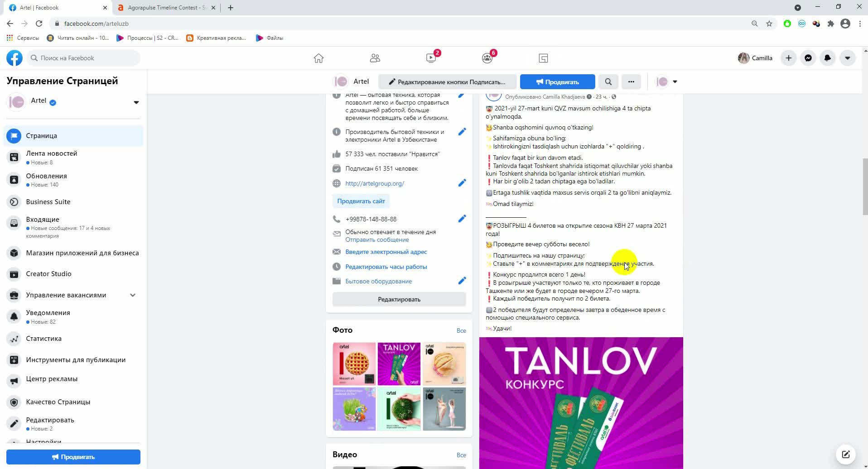Screen dimensions: 868x469
Task: Edit the website artelgroup.org pencil icon
Action: pyautogui.click(x=462, y=183)
